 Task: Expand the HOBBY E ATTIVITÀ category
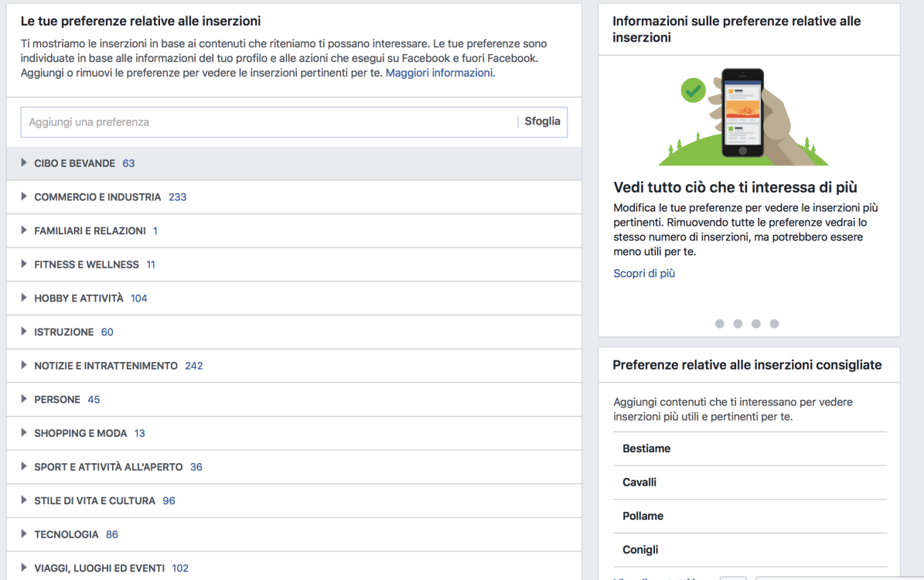[87, 298]
